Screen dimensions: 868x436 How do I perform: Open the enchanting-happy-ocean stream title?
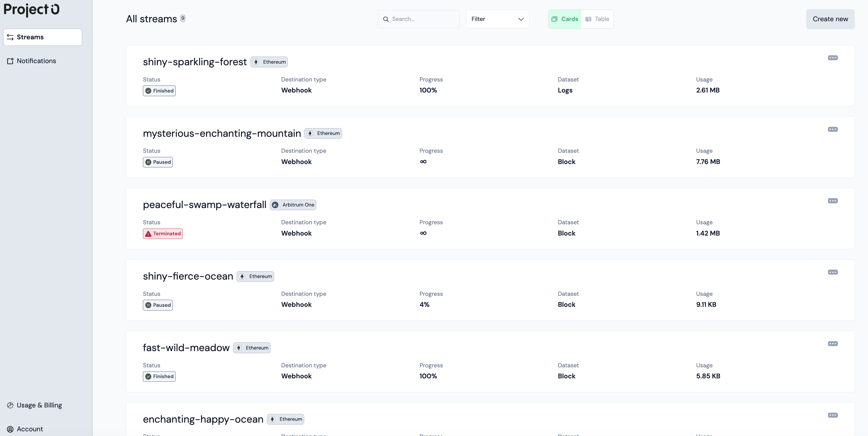pos(203,419)
